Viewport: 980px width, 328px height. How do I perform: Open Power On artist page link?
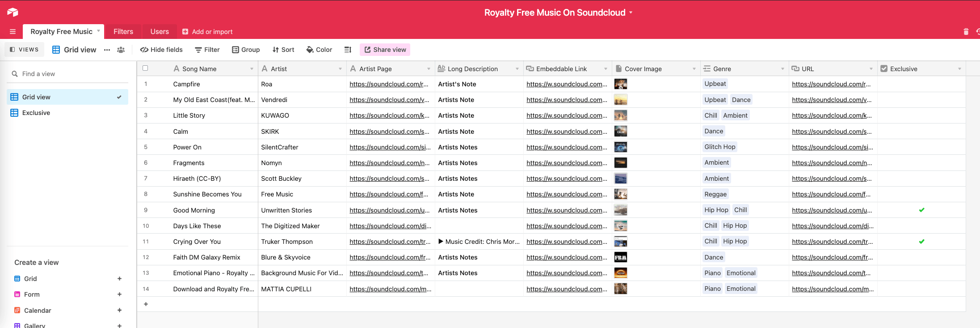[391, 147]
